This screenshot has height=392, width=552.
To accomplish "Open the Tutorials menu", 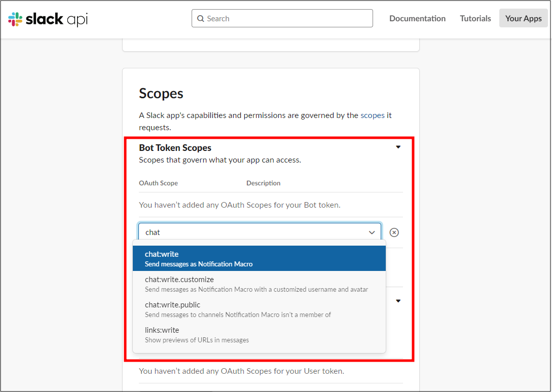I will pyautogui.click(x=475, y=18).
